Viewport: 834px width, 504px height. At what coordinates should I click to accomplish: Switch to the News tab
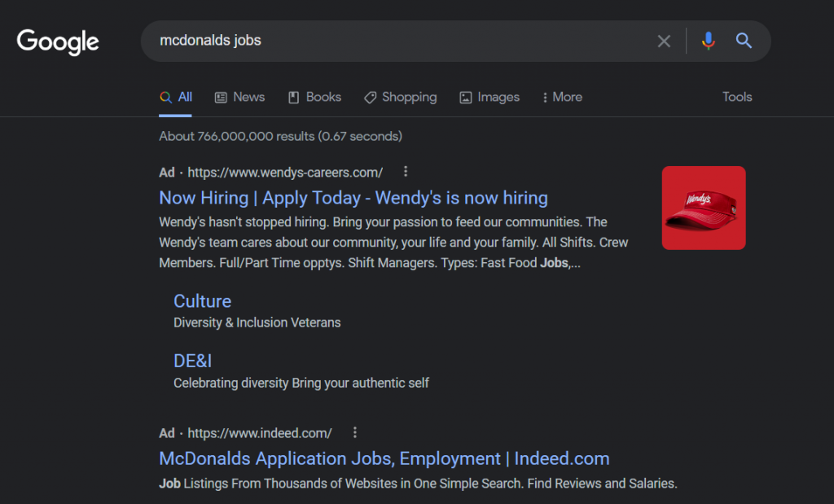pyautogui.click(x=239, y=97)
